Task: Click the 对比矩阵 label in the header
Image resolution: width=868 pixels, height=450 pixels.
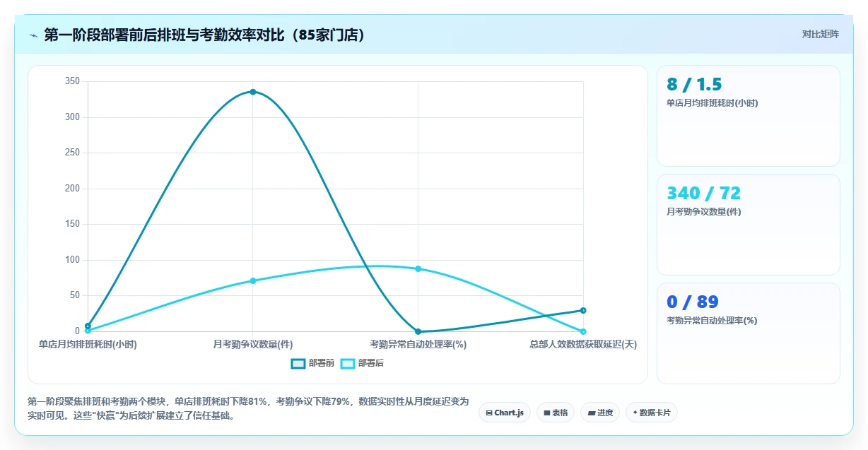Action: (821, 34)
